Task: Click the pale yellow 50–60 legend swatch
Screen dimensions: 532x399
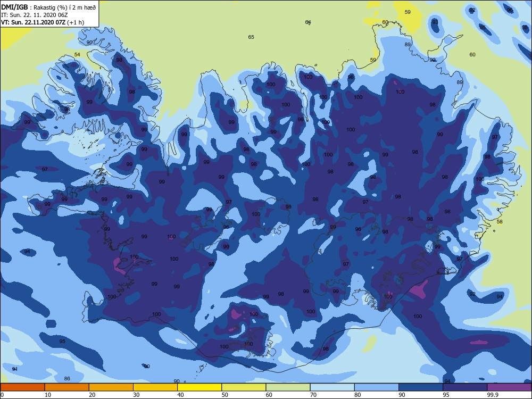Action: tap(244, 387)
